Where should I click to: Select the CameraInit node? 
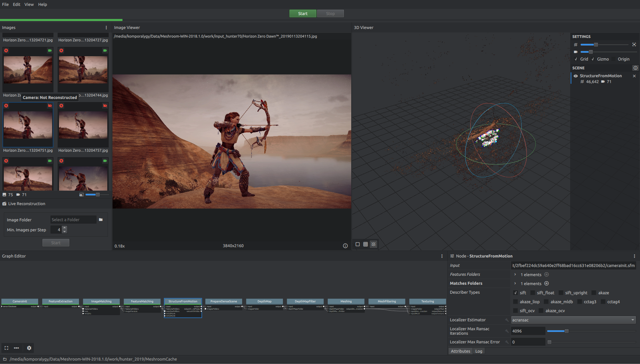(20, 301)
